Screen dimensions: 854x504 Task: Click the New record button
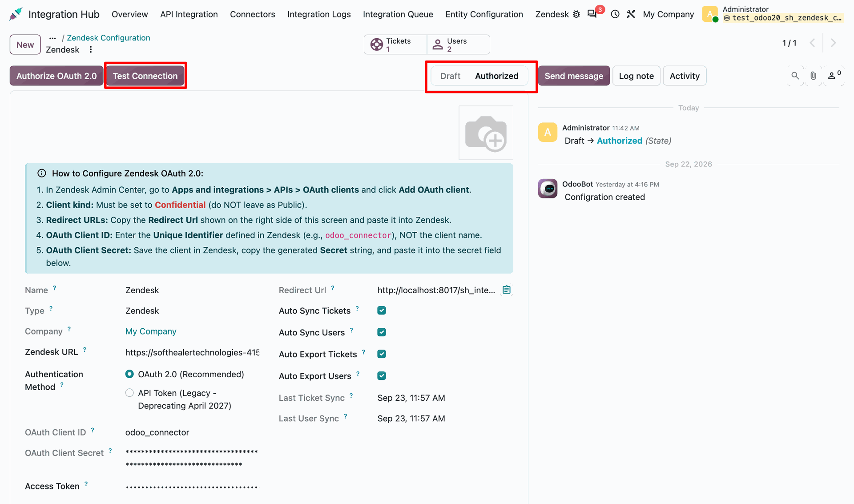25,44
